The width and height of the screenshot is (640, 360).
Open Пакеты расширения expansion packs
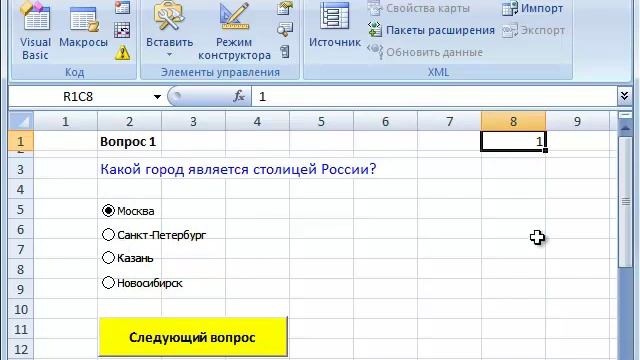[x=431, y=30]
